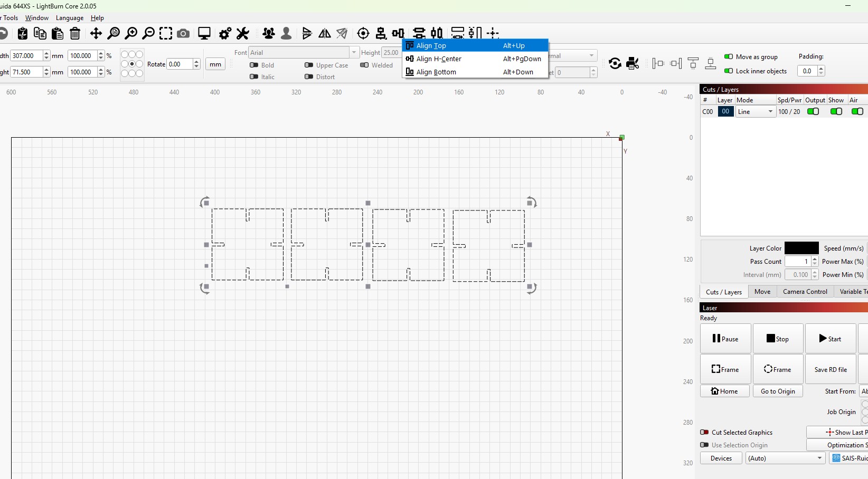The height and width of the screenshot is (479, 868).
Task: Choose Align H-Center menu entry
Action: click(475, 59)
